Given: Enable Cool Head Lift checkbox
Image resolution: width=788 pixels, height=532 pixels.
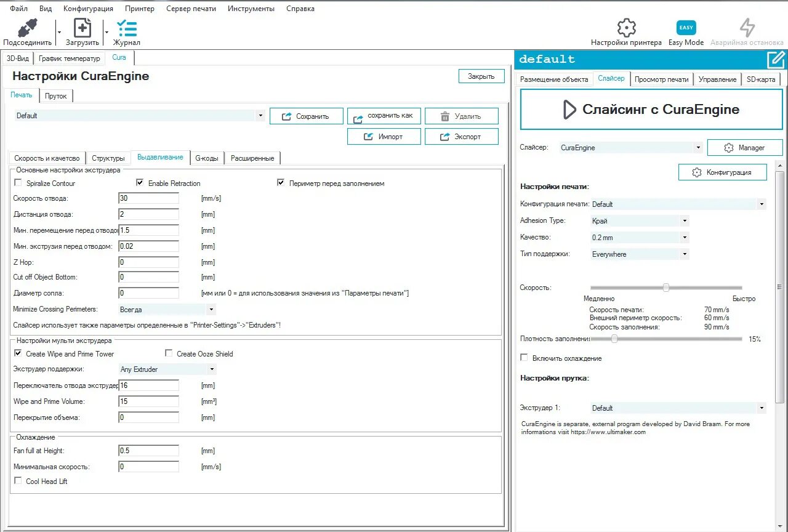Looking at the screenshot, I should (18, 481).
